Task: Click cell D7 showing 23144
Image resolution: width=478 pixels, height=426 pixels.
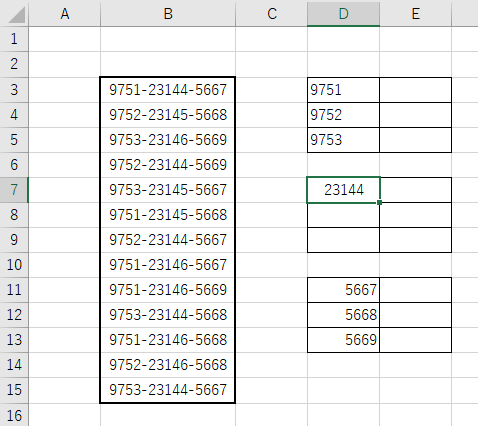Action: [343, 190]
